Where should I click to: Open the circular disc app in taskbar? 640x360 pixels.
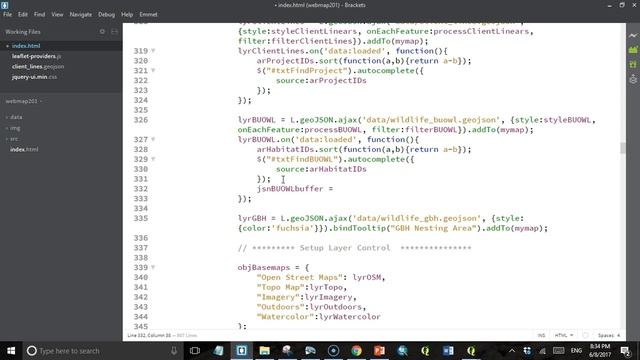coord(333,351)
